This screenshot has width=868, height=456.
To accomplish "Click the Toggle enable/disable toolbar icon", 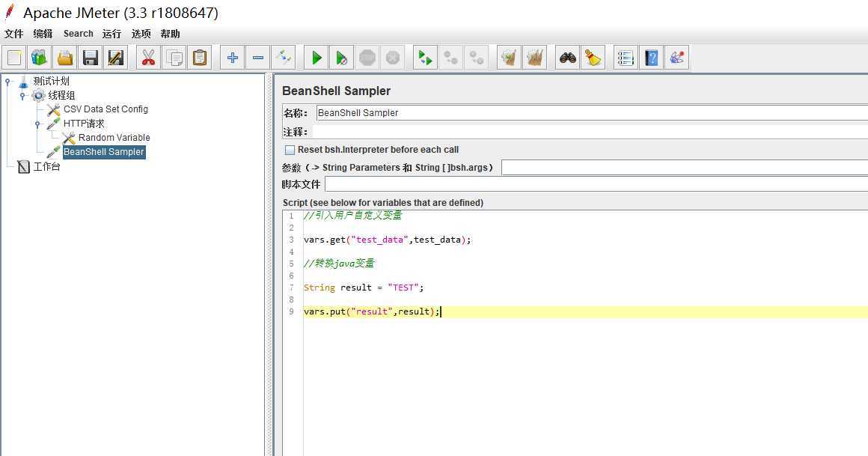I will tap(284, 58).
